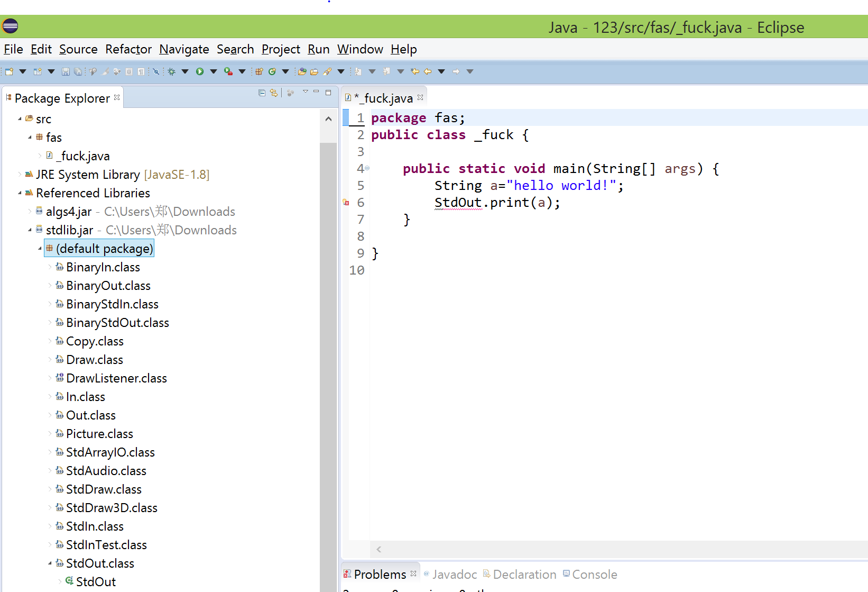Open New Java Class dropdown arrow
868x592 pixels.
point(285,71)
